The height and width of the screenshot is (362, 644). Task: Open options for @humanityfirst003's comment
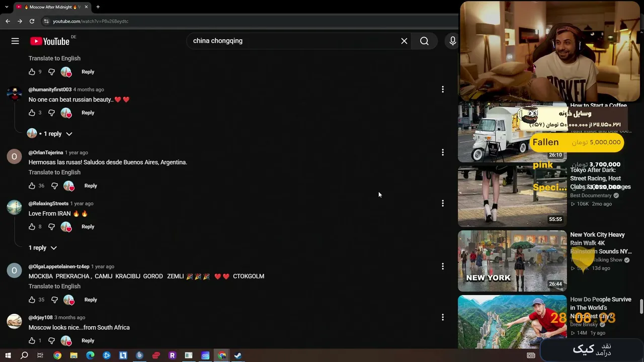[443, 89]
